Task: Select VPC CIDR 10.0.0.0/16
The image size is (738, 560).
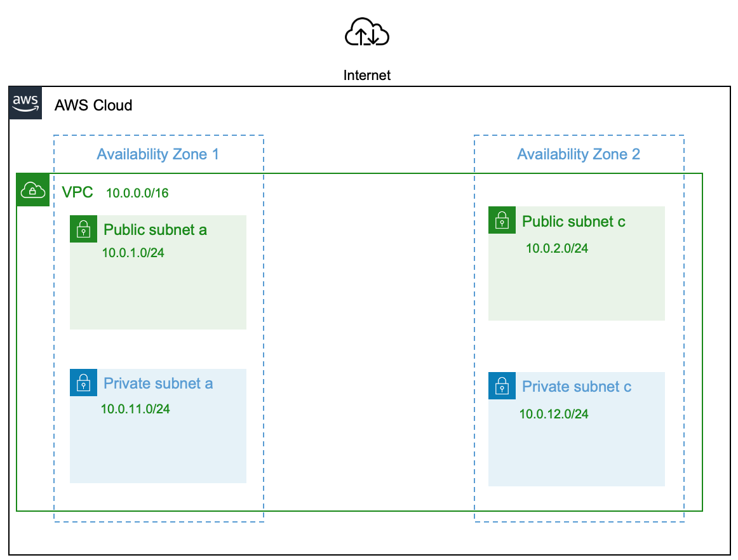Action: 137,194
